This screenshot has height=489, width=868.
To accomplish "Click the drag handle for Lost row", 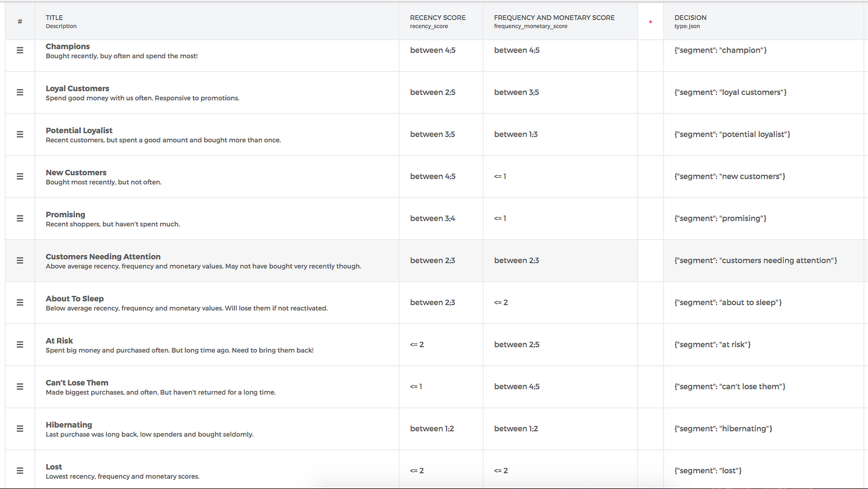I will click(20, 471).
